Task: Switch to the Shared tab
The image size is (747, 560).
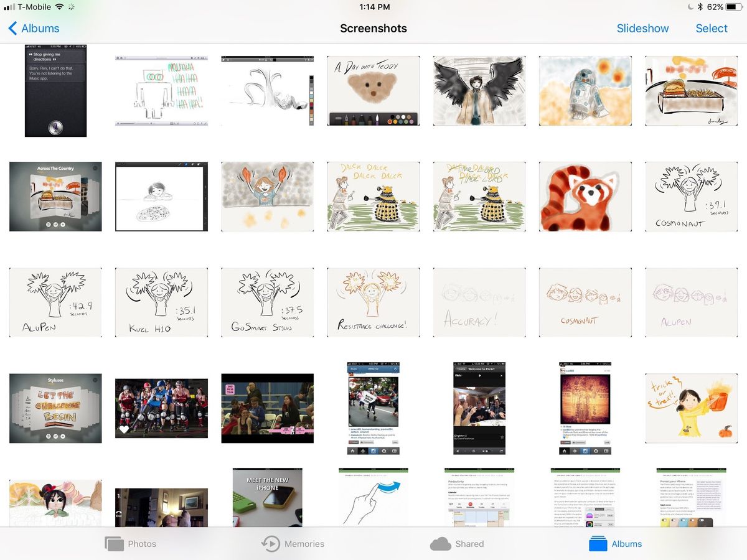Action: click(458, 543)
